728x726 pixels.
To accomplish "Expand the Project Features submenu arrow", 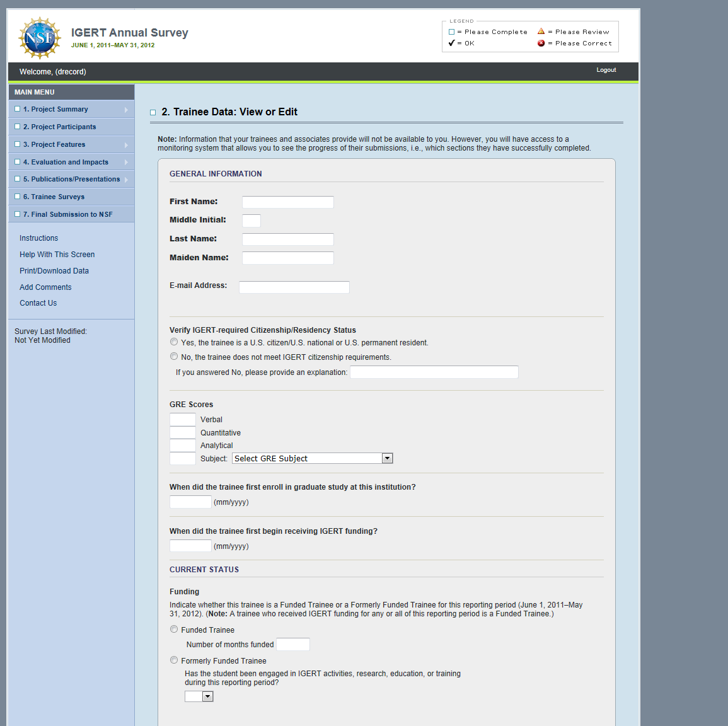I will 126,145.
